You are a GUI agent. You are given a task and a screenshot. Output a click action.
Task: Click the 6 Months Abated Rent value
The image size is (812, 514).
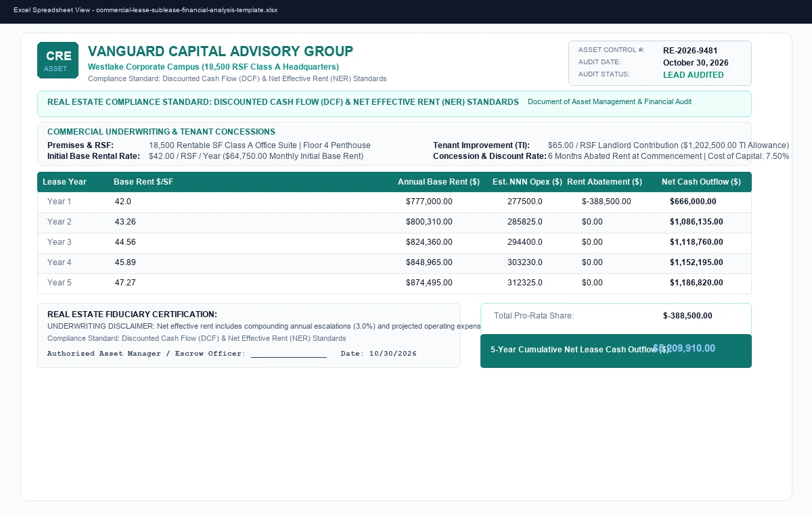669,156
